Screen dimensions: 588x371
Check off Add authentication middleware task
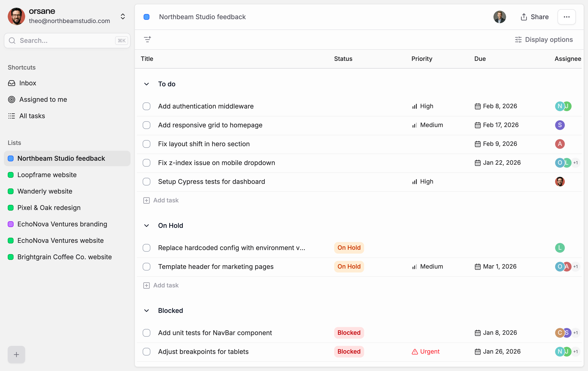point(147,106)
